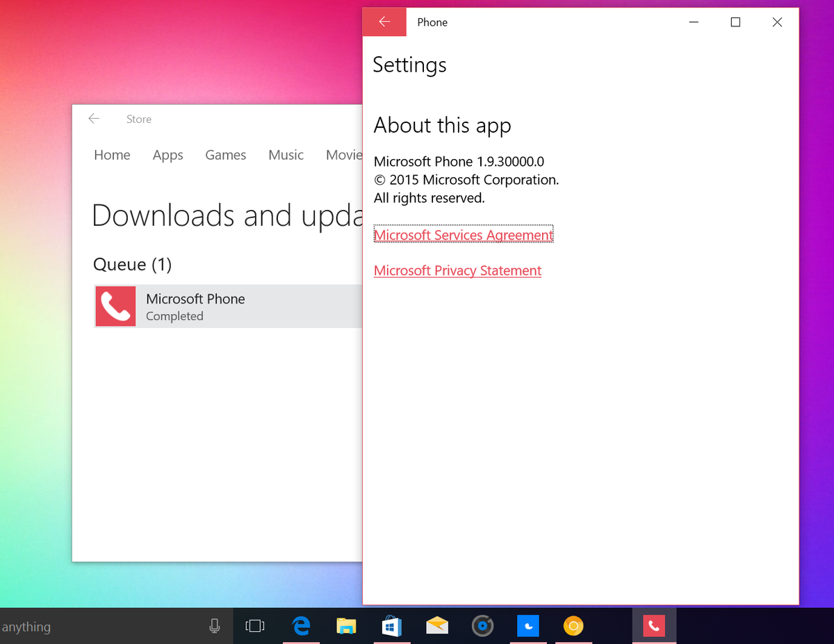Navigate back in the Store window

(x=94, y=119)
